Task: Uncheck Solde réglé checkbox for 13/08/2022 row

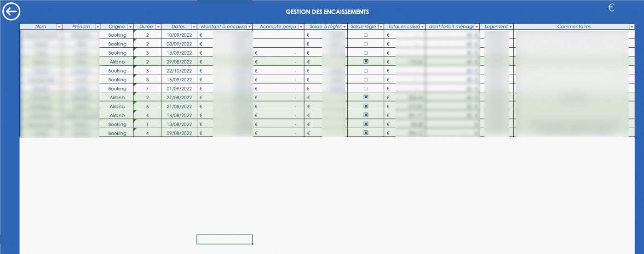Action: 366,124
